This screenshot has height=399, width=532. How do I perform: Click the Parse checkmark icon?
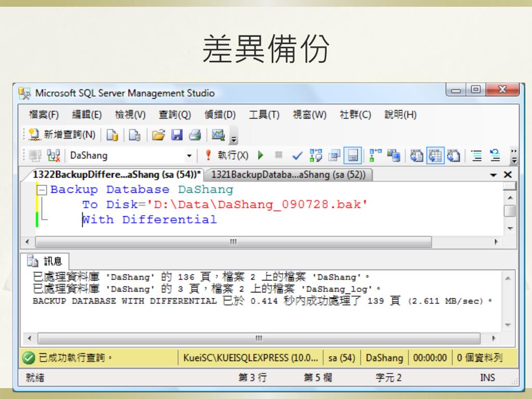[x=297, y=156]
